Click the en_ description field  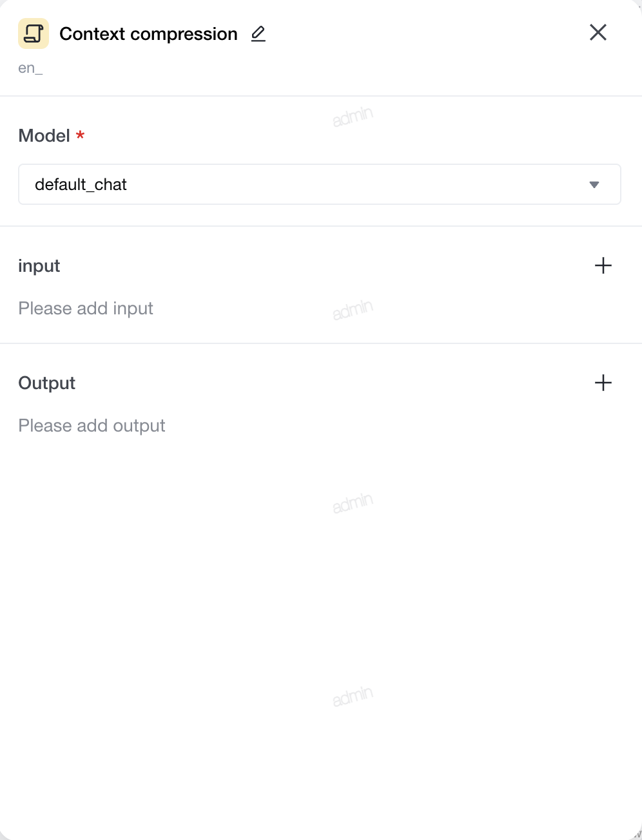[30, 68]
